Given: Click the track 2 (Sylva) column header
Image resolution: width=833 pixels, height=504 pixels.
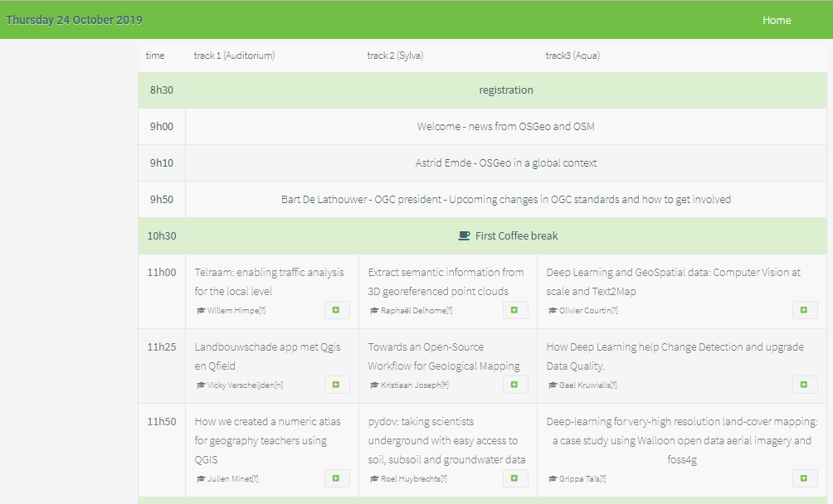Looking at the screenshot, I should tap(395, 56).
